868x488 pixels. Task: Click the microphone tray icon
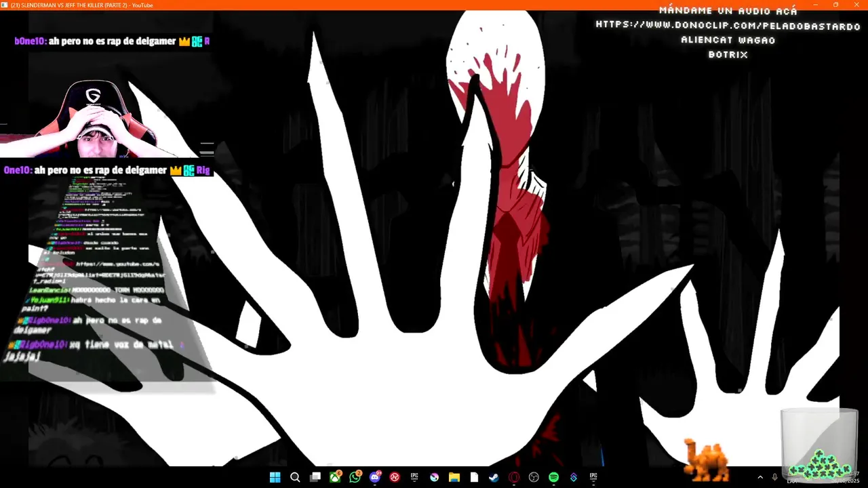774,477
